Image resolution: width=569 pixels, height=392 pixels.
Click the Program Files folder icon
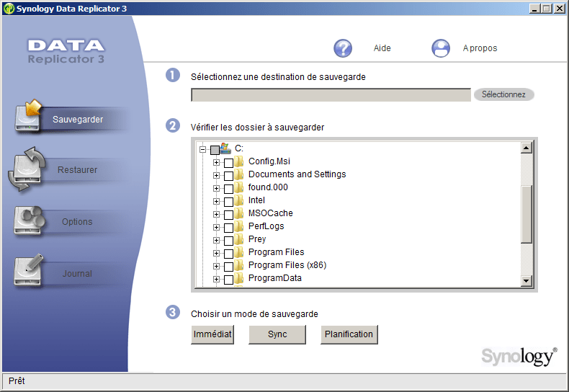pyautogui.click(x=239, y=252)
